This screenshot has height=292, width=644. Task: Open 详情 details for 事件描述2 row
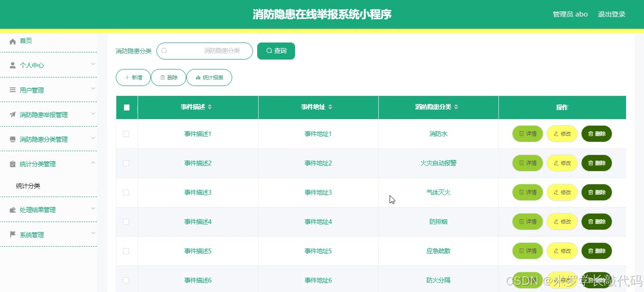pos(527,163)
